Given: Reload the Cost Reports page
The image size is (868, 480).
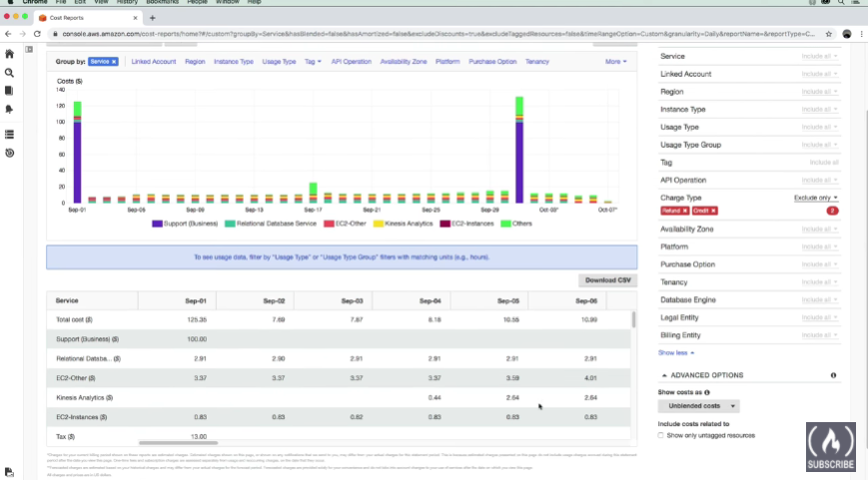Looking at the screenshot, I should 37,34.
